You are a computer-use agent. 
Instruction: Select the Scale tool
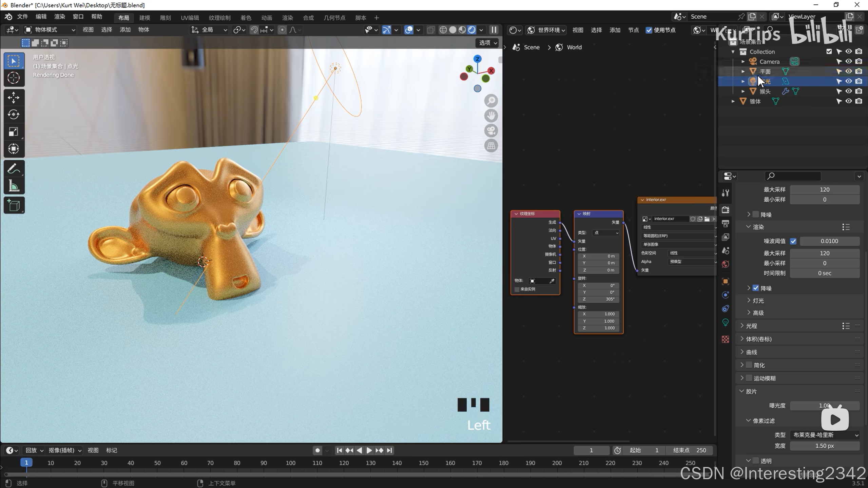[14, 131]
